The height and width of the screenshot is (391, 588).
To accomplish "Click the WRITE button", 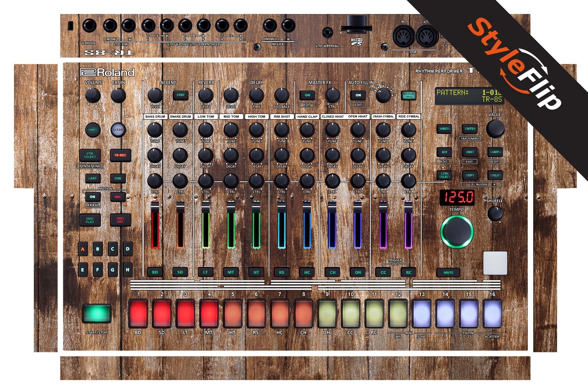I will point(445,129).
